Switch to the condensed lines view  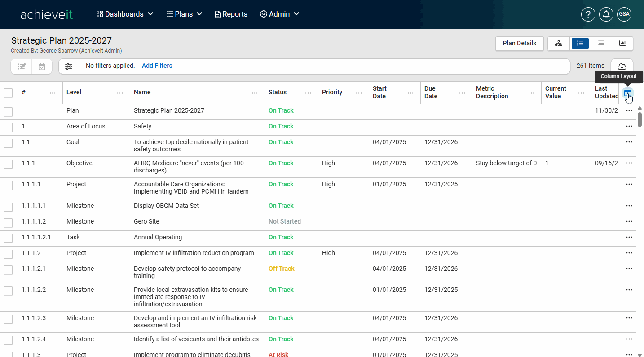(x=601, y=44)
